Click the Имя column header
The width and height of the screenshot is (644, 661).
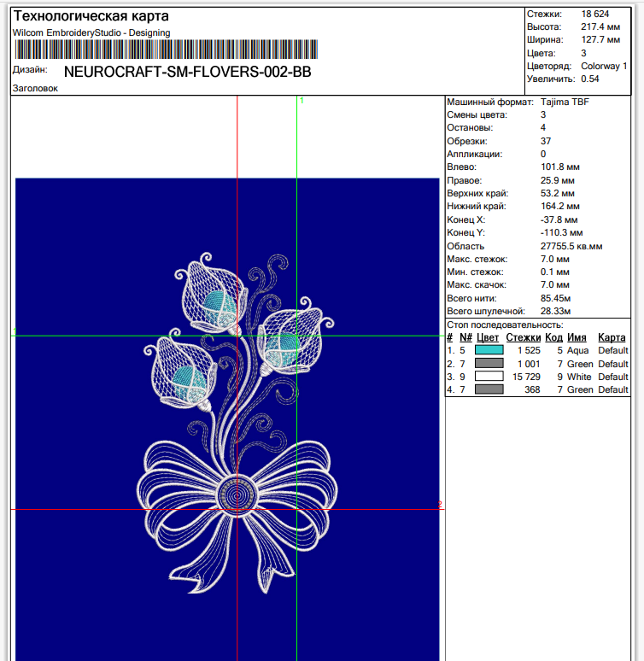[x=577, y=337]
